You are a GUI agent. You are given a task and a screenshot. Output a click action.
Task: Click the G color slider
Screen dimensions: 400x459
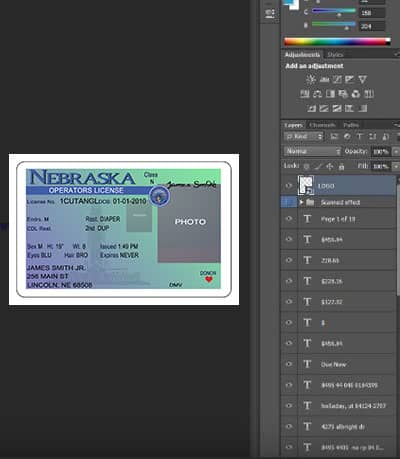pos(334,12)
